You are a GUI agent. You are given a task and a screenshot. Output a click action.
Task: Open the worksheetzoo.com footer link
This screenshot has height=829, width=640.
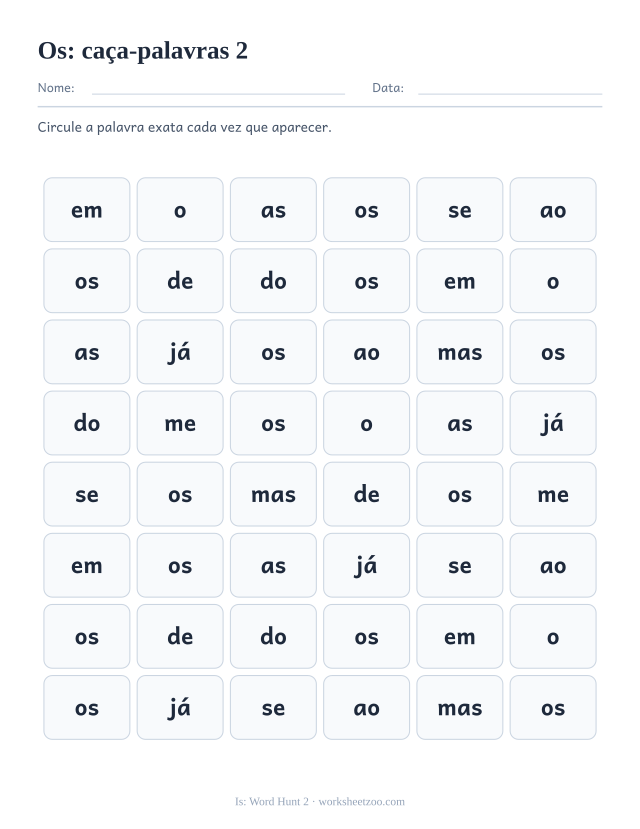tap(361, 802)
